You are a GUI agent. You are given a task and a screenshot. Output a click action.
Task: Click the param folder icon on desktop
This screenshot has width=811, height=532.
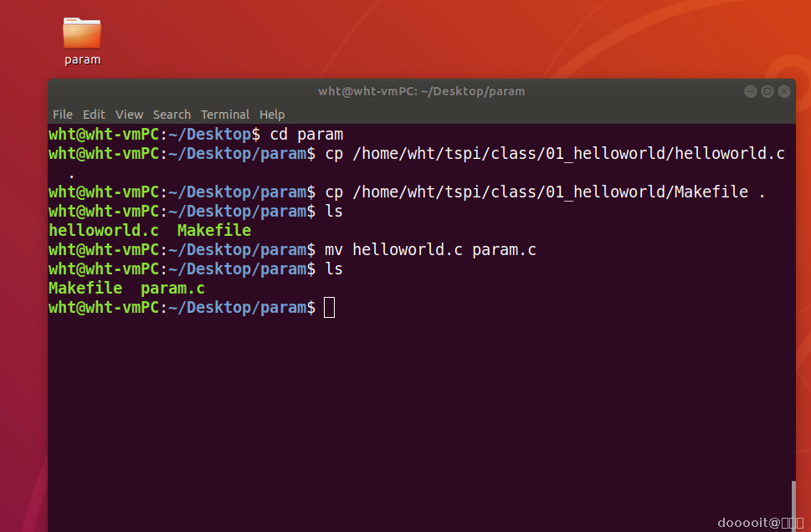[x=82, y=33]
